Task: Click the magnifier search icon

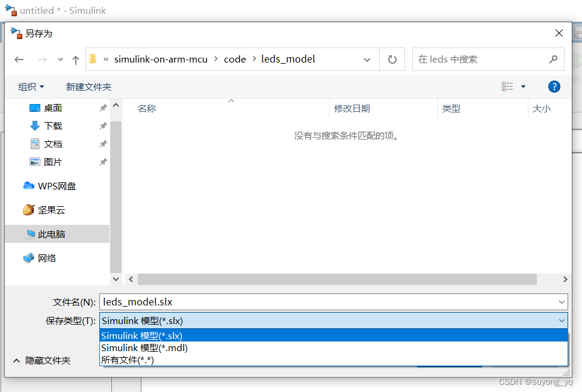Action: tap(553, 60)
